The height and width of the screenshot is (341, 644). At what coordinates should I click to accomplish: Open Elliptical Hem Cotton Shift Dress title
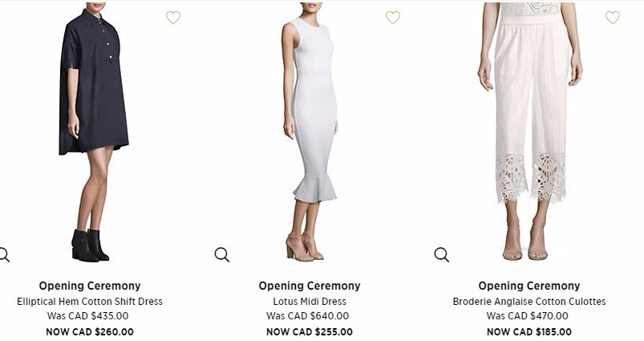(x=90, y=302)
